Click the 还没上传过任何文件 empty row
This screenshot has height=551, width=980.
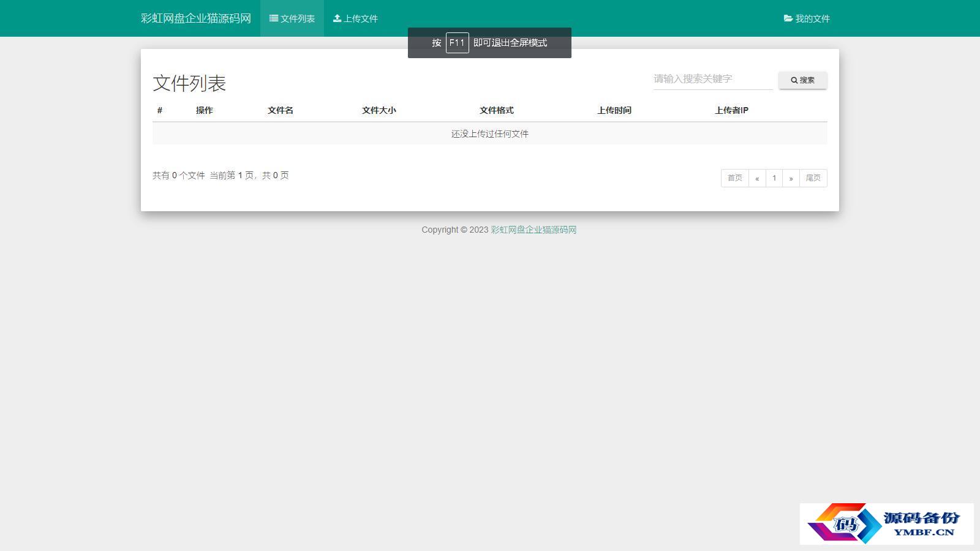click(490, 133)
